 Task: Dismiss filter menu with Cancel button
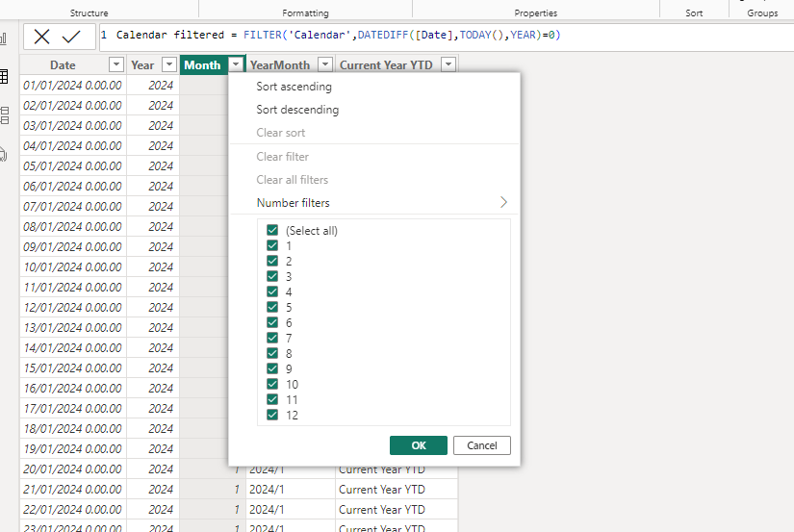click(481, 445)
